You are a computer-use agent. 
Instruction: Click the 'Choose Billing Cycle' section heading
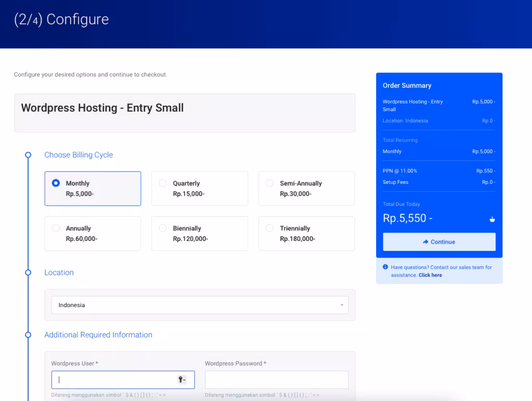79,155
